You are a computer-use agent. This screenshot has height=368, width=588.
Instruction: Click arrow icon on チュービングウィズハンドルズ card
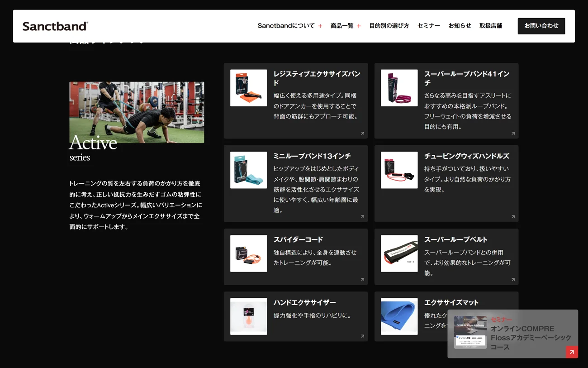point(513,217)
